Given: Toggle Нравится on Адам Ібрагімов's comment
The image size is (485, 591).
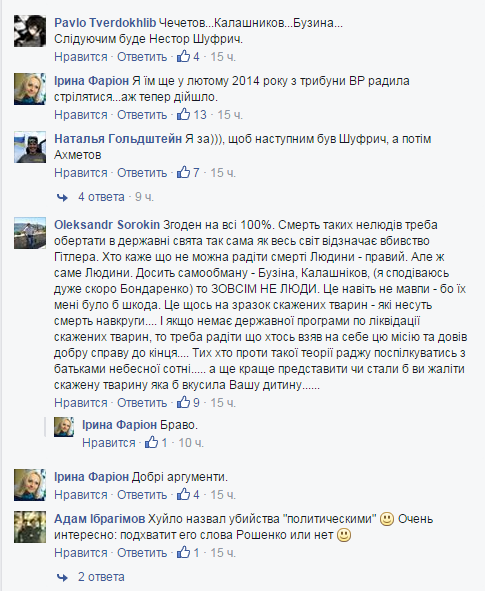Looking at the screenshot, I should 81,553.
